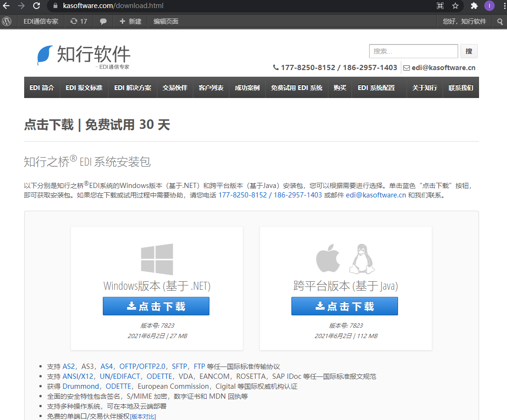507x420 pixels.
Task: Open the 关于知行 nav item
Action: tap(425, 88)
